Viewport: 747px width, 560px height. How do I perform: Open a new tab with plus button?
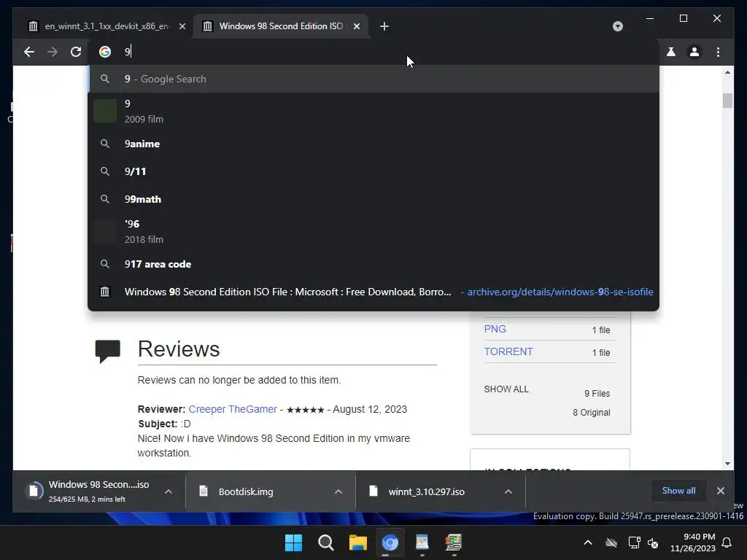point(384,26)
